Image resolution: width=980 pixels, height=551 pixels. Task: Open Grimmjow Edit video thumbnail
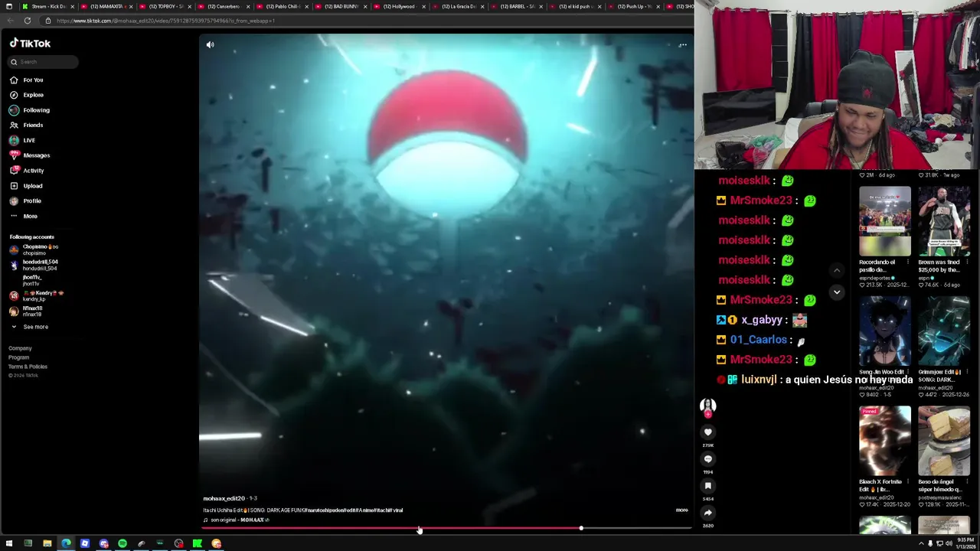coord(944,331)
